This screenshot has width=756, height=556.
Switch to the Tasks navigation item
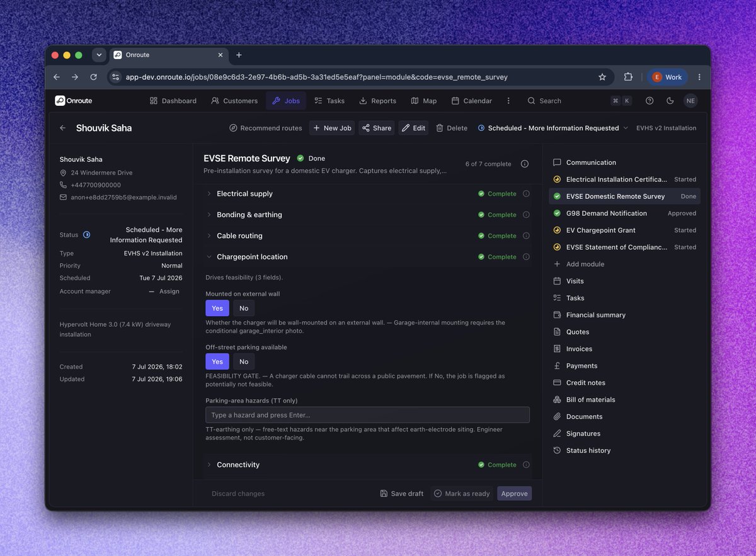tap(329, 101)
